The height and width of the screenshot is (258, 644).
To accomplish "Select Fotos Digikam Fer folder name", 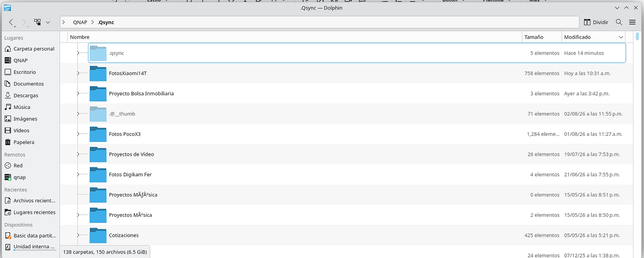I will tap(130, 174).
